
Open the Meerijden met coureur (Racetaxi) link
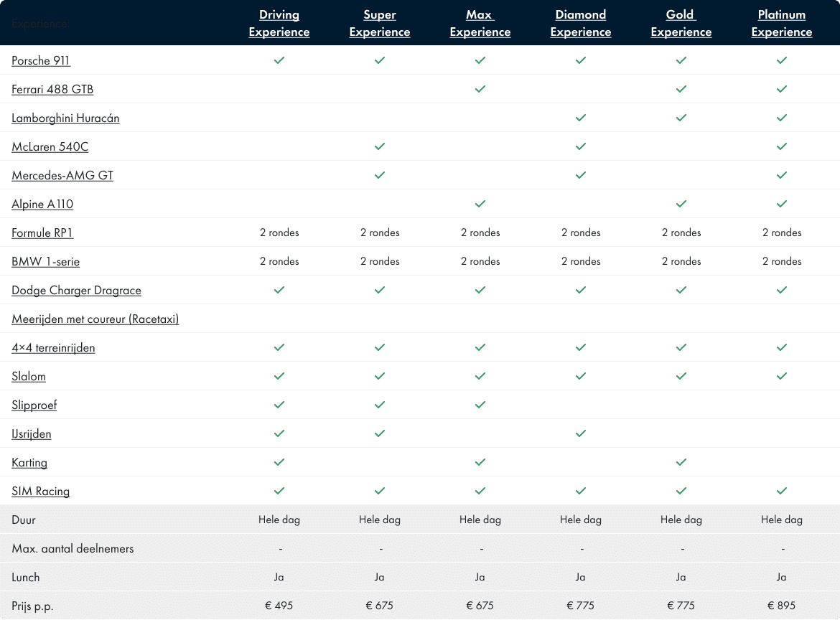tap(95, 319)
